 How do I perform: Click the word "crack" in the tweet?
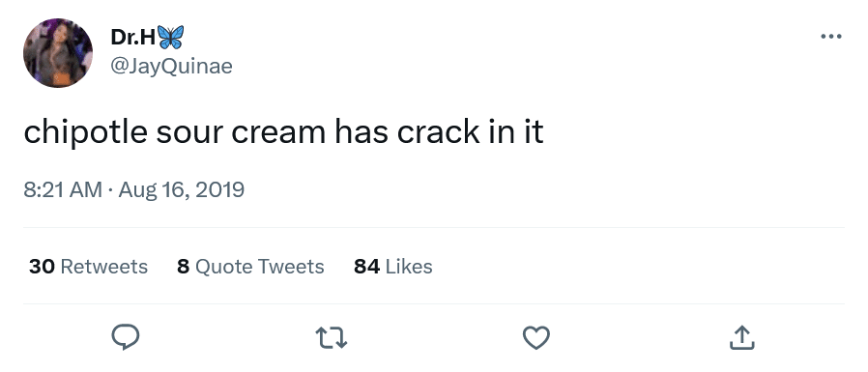click(x=438, y=132)
